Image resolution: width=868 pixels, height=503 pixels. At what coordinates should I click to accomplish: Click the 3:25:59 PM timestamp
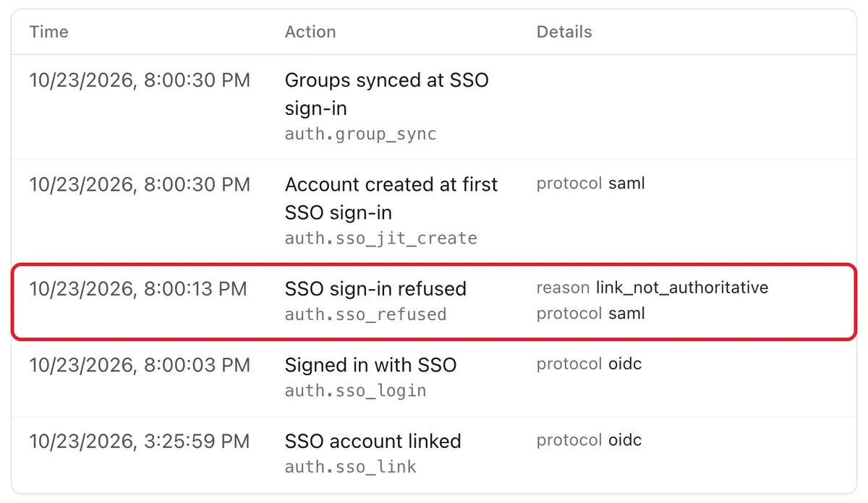click(140, 441)
